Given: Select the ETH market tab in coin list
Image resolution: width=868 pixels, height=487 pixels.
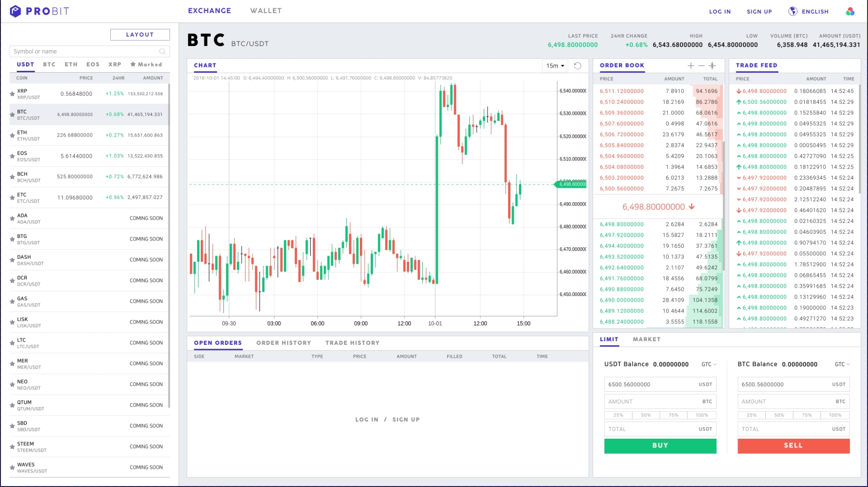Looking at the screenshot, I should click(71, 64).
